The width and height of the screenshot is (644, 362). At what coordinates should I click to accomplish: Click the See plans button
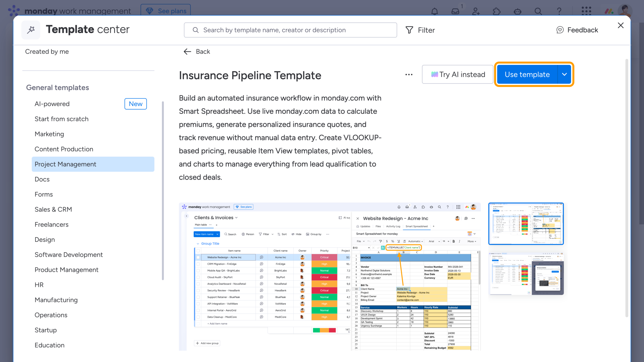(x=166, y=11)
